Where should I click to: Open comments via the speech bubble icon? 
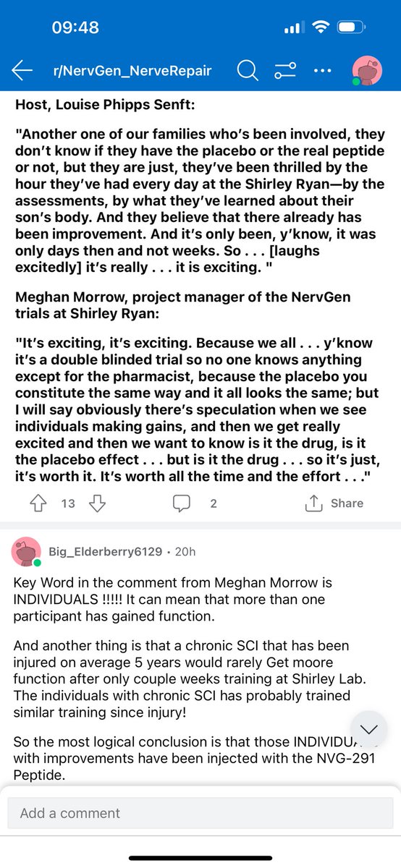pyautogui.click(x=182, y=503)
